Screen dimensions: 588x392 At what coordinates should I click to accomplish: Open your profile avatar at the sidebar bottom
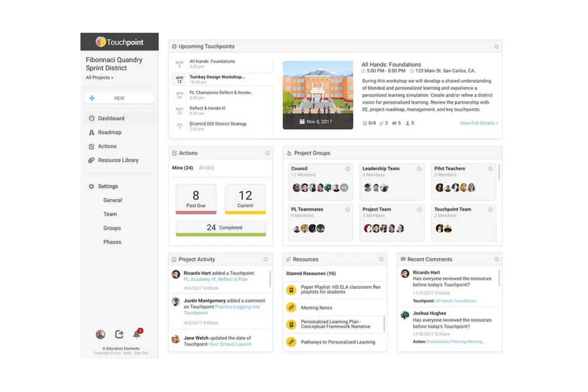coord(101,334)
